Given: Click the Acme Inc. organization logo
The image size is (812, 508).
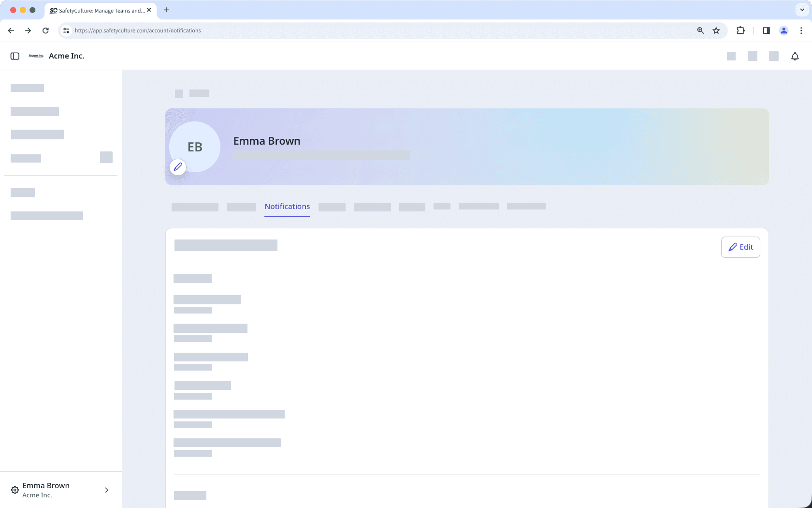Looking at the screenshot, I should tap(35, 56).
